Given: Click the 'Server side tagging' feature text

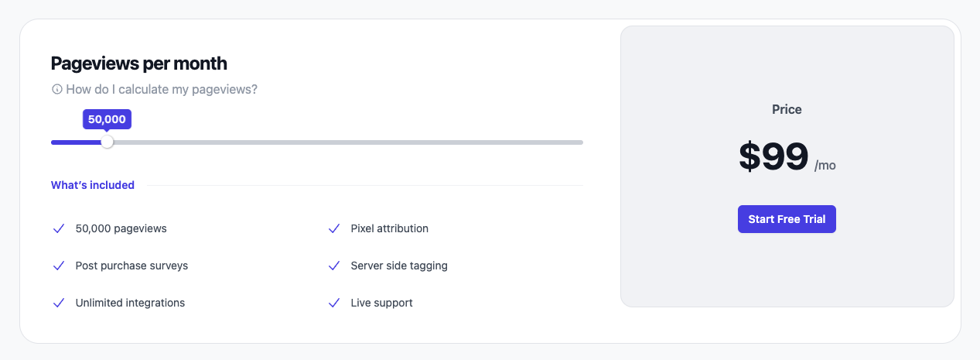Looking at the screenshot, I should pyautogui.click(x=399, y=266).
